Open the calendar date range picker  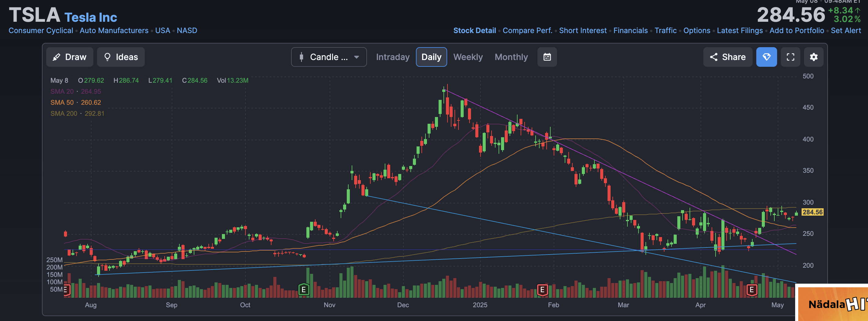[547, 57]
